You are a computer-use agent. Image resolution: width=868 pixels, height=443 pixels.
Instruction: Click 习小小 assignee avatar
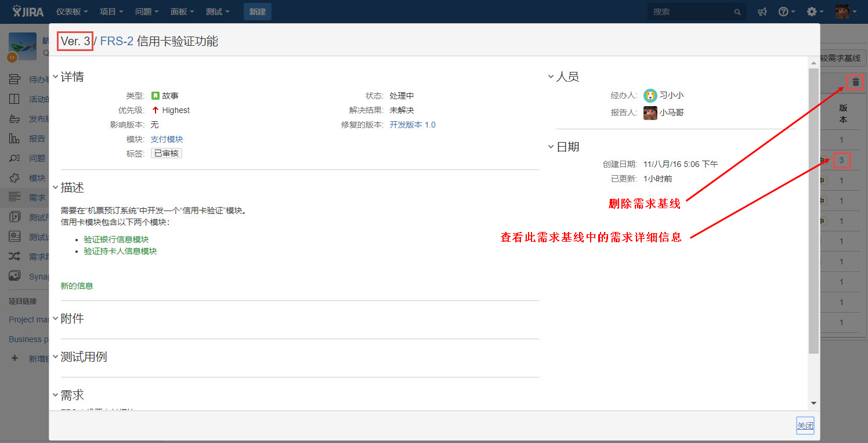650,96
